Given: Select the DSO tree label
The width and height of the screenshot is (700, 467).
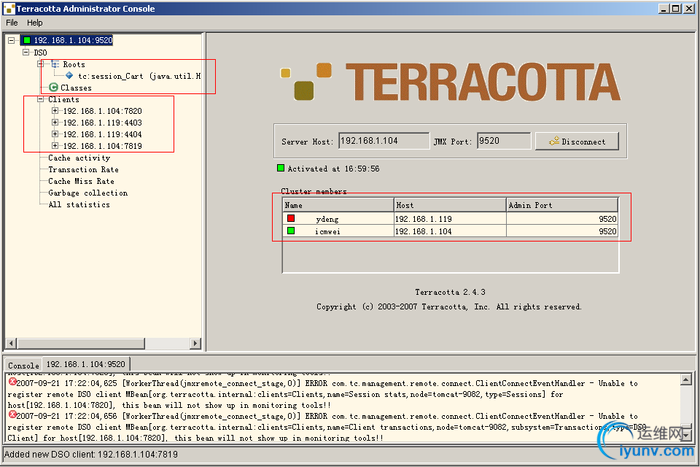Looking at the screenshot, I should [x=40, y=53].
